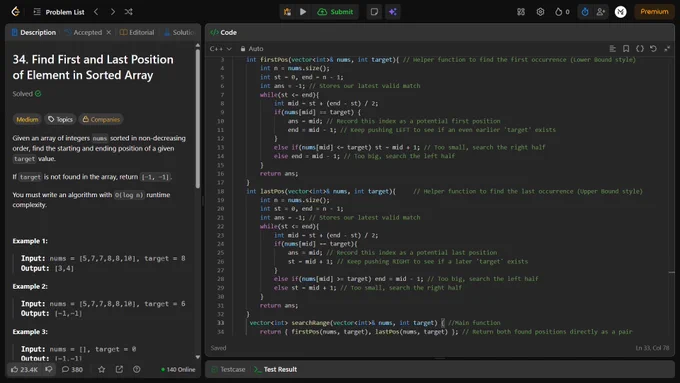
Task: Go to the next problem arrow
Action: pyautogui.click(x=113, y=12)
